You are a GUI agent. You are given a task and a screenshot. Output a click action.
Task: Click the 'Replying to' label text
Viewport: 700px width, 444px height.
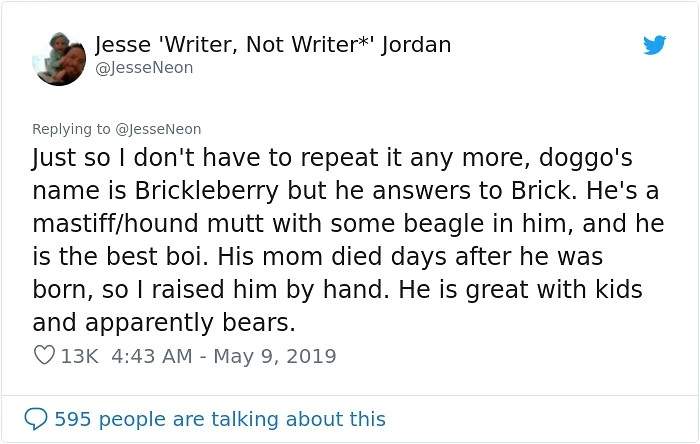(x=72, y=129)
